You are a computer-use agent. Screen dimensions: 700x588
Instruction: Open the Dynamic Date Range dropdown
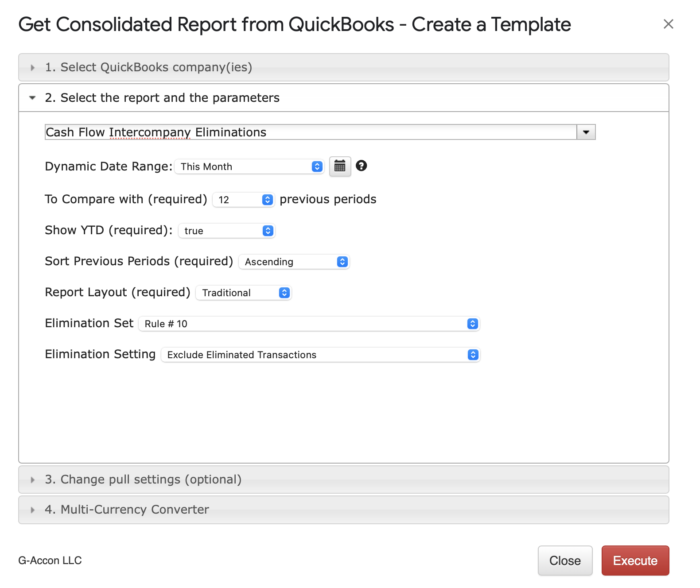click(x=249, y=166)
